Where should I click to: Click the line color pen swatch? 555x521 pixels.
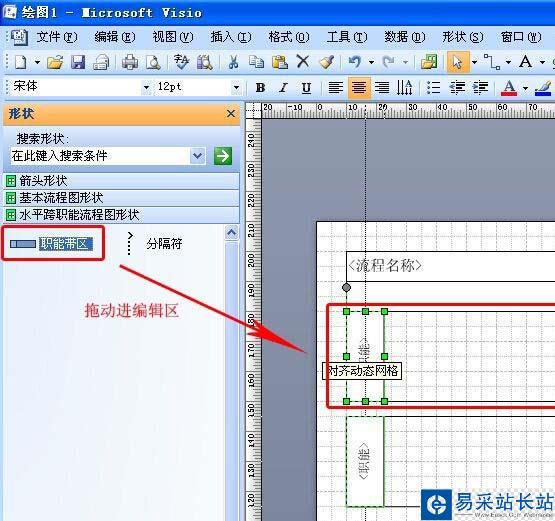543,88
